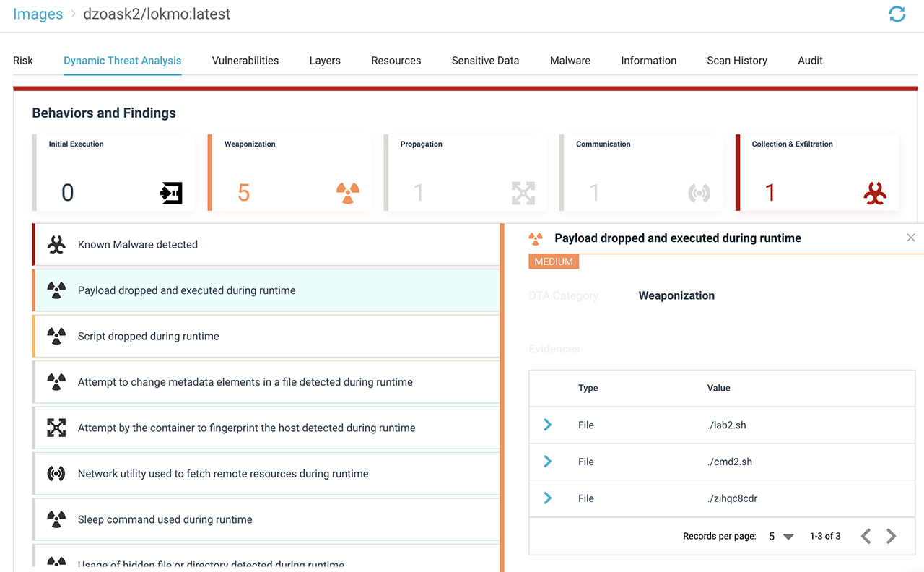Click radiation icon beside Payload dropped row
Viewport: 924px width, 572px height.
(56, 290)
